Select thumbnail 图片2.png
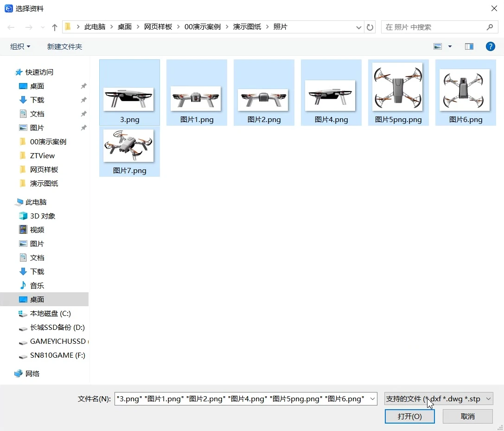 click(264, 92)
